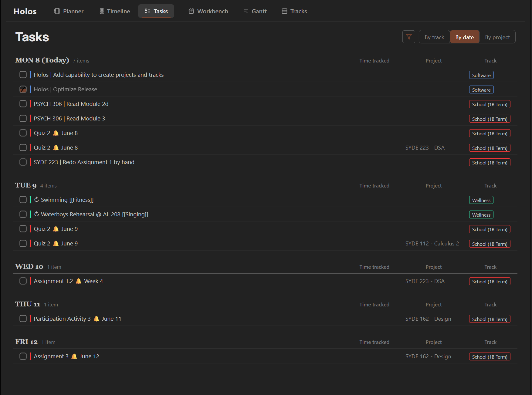Image resolution: width=532 pixels, height=395 pixels.
Task: Click the recurring icon beside Waterboys Rehearsal
Action: [36, 214]
